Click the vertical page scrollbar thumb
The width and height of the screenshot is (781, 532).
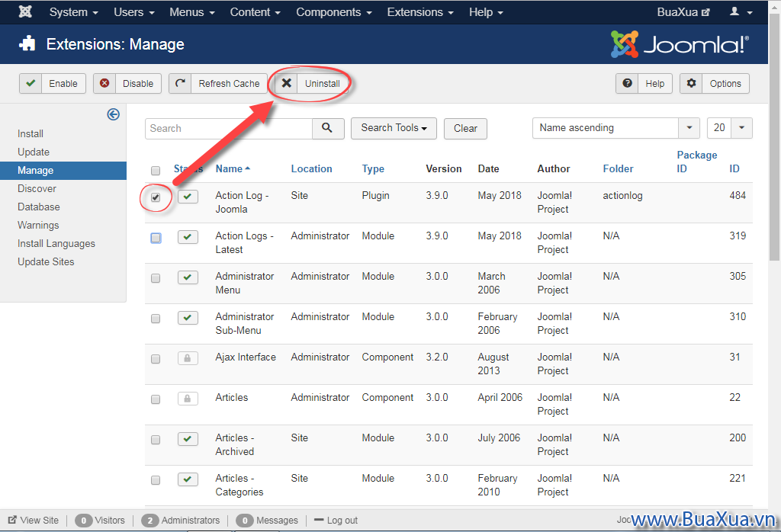(x=775, y=137)
